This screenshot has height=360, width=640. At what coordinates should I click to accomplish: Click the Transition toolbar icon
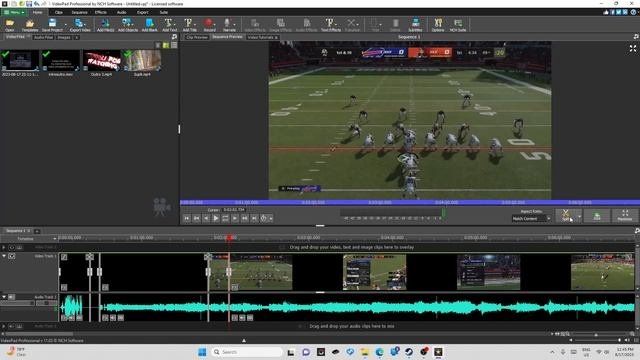tap(352, 25)
